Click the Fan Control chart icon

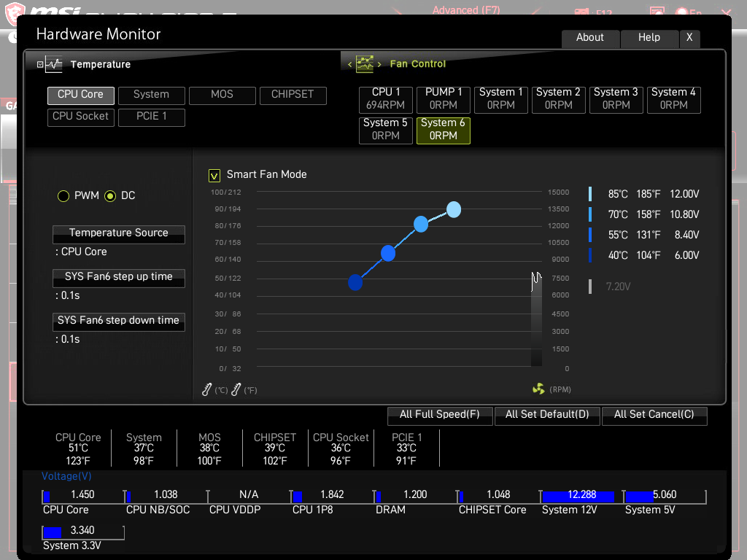click(365, 64)
